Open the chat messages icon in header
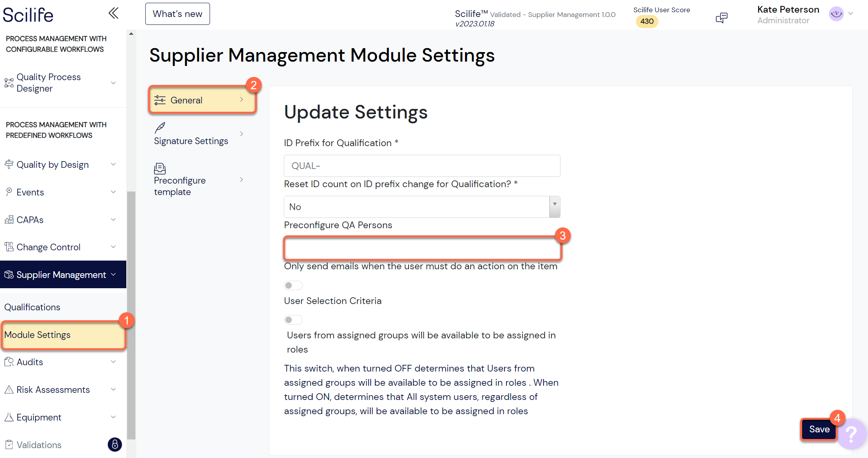868x458 pixels. coord(721,18)
